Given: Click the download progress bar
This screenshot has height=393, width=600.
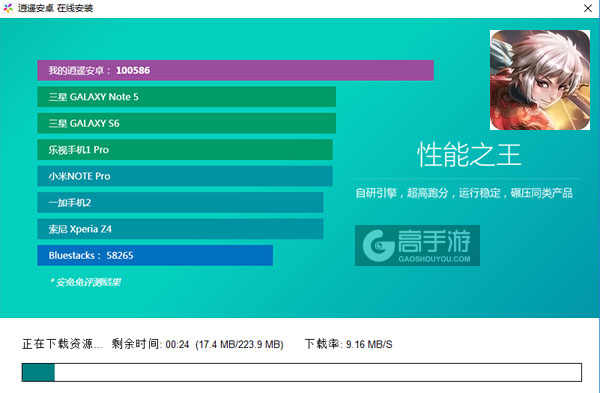Looking at the screenshot, I should click(x=302, y=372).
